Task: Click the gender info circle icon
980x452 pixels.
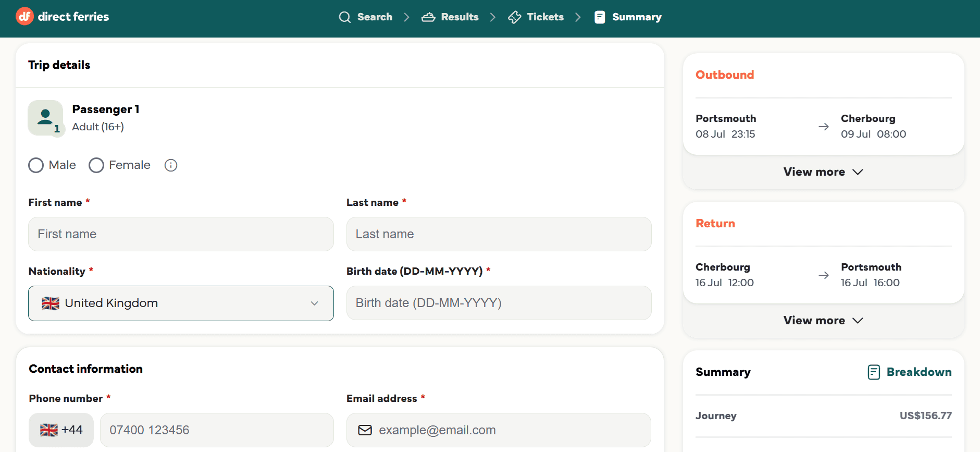Action: (171, 165)
